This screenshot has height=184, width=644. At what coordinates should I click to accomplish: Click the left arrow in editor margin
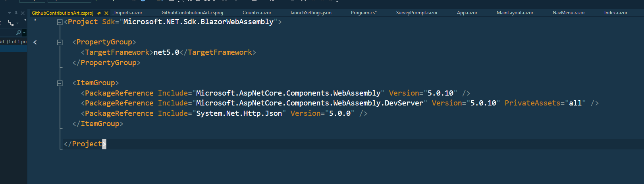click(35, 42)
